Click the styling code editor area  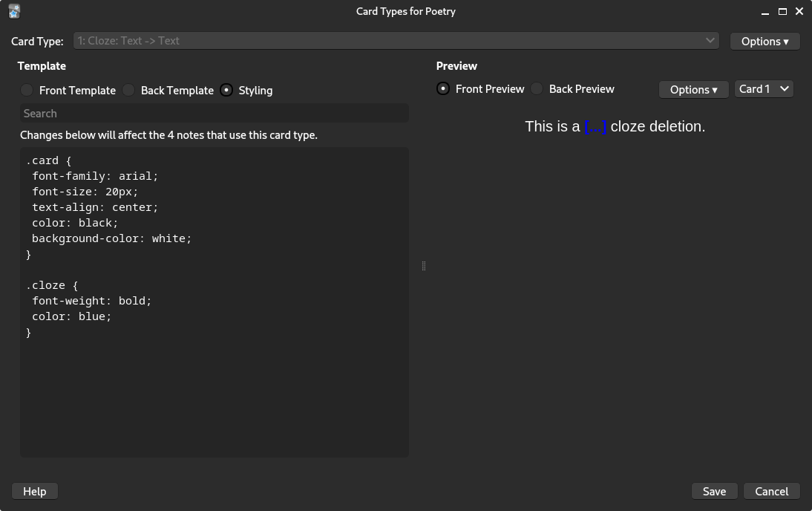coord(214,297)
